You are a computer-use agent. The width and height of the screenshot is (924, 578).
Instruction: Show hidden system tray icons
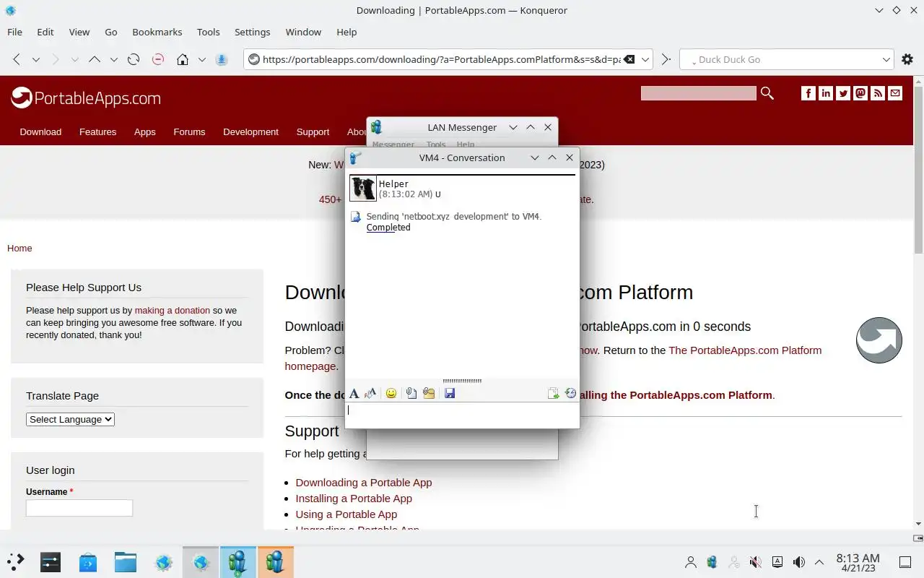pyautogui.click(x=819, y=562)
